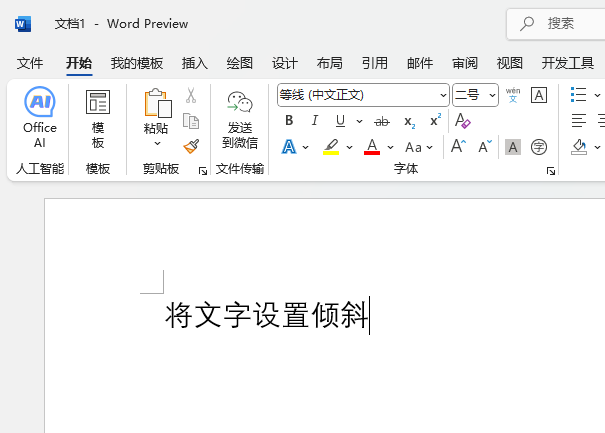Click the Office AI icon

pyautogui.click(x=40, y=102)
